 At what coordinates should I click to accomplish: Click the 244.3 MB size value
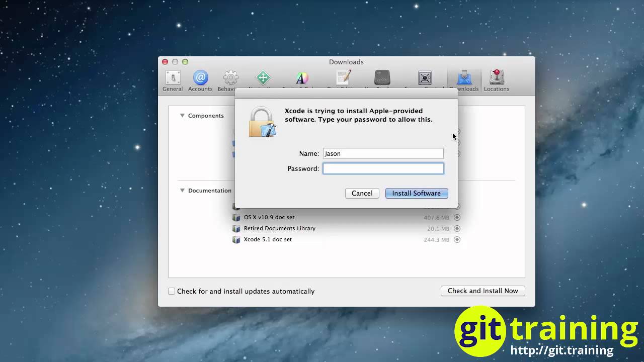pos(436,240)
